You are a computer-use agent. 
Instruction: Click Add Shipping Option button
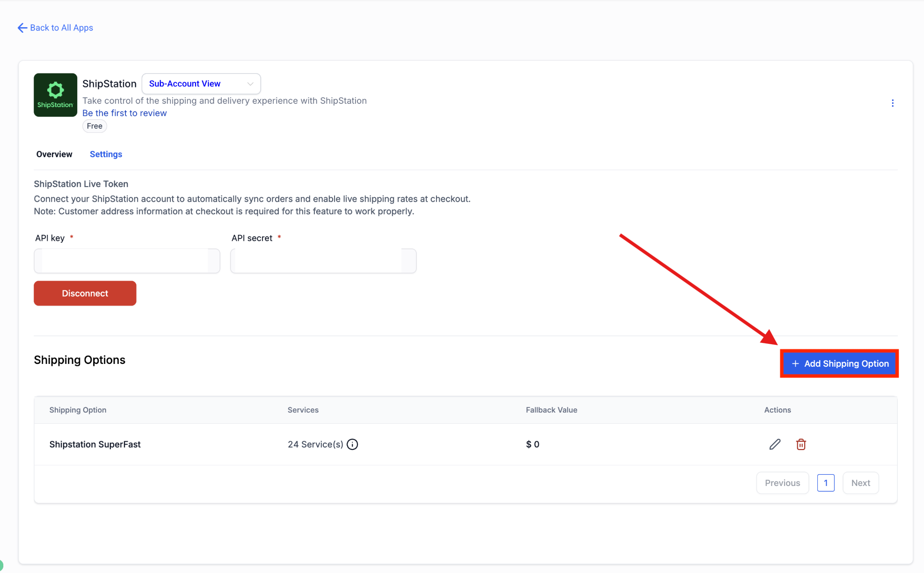(x=839, y=363)
